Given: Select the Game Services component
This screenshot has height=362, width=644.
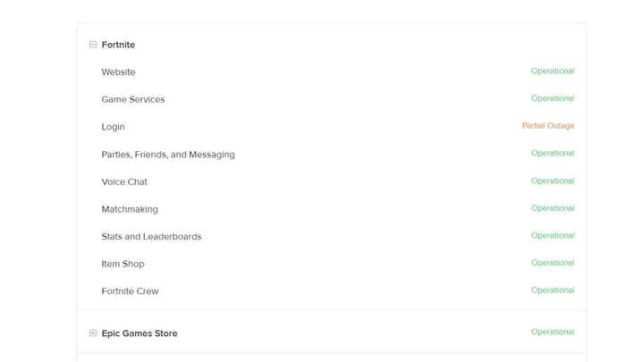Looking at the screenshot, I should 133,99.
